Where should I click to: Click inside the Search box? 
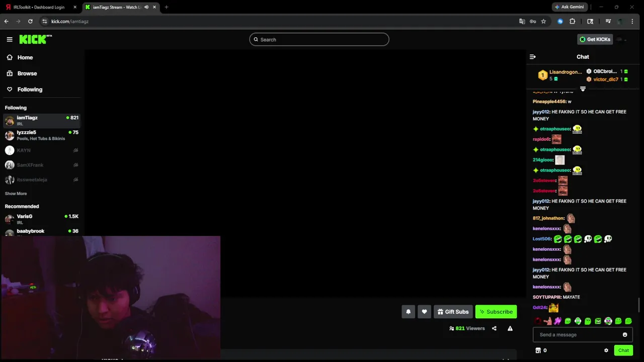[319, 39]
